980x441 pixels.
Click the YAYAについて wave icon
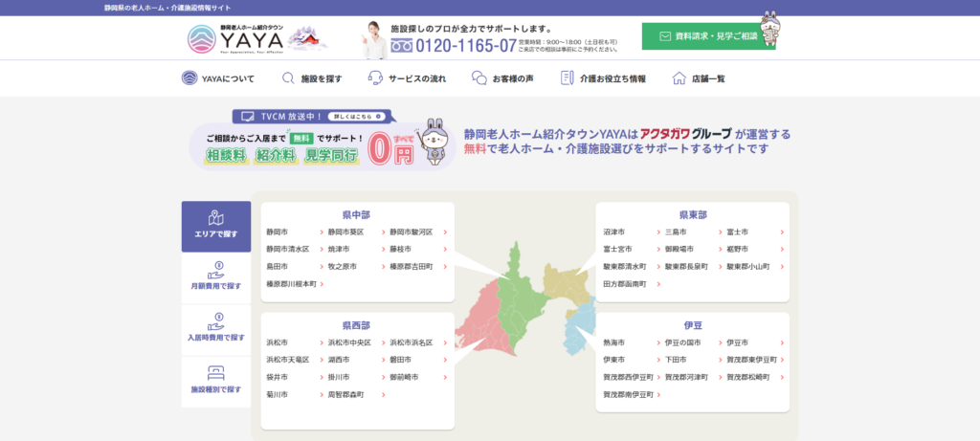(189, 78)
